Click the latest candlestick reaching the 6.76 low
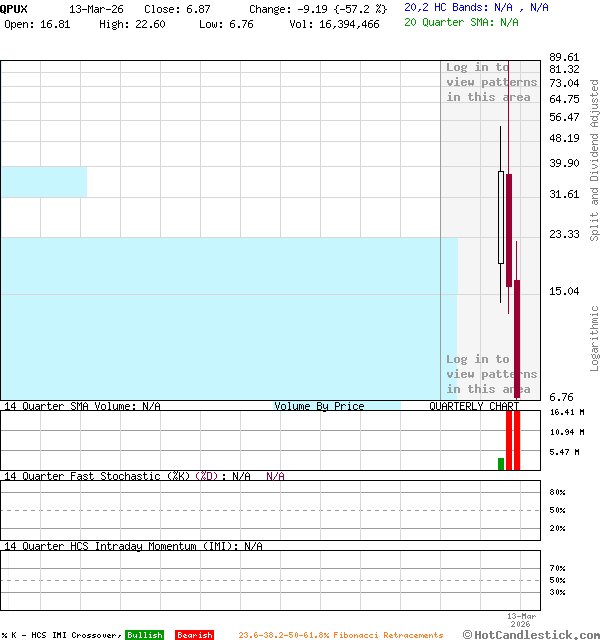Screen dimensions: 600x640 click(517, 340)
